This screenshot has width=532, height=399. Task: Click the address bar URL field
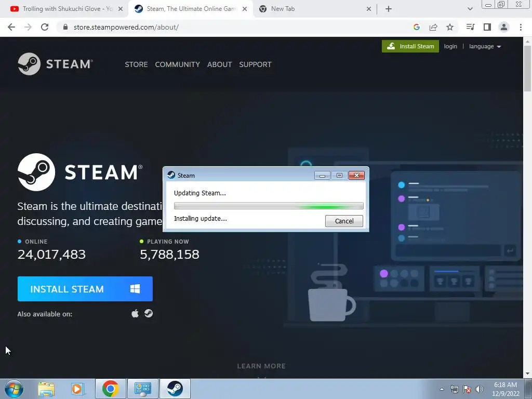[234, 27]
